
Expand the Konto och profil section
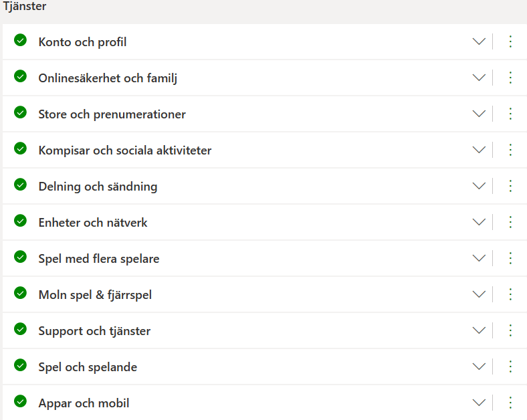tap(479, 41)
